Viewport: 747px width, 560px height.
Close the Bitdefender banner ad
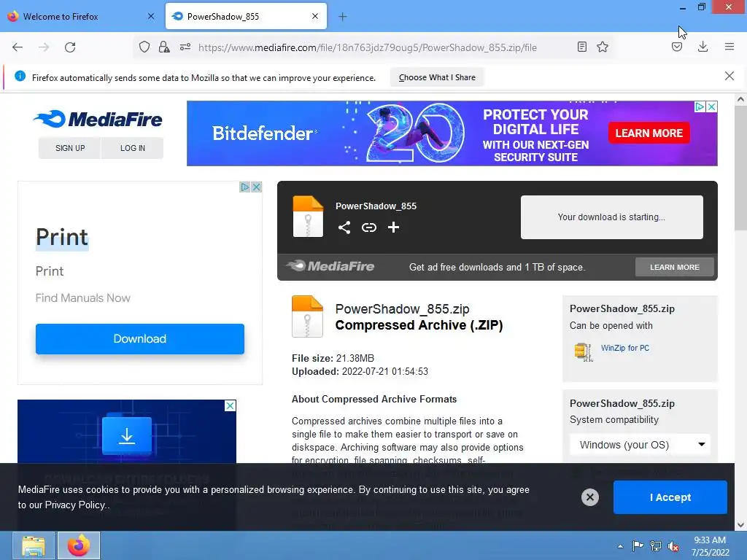(x=711, y=106)
